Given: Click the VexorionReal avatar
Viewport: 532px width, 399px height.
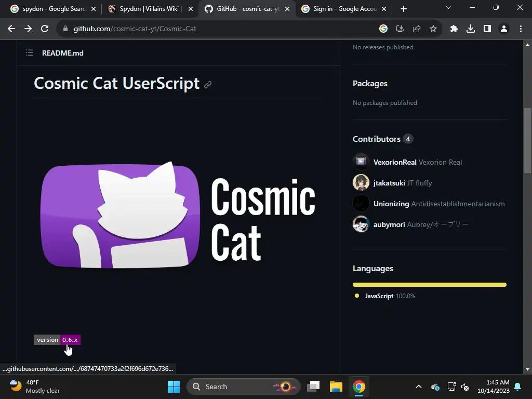Looking at the screenshot, I should click(x=361, y=162).
